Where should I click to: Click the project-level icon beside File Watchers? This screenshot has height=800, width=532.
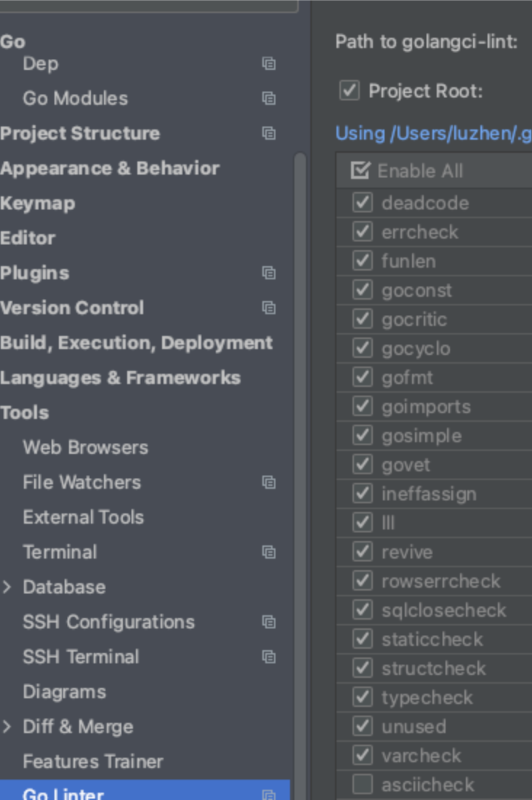coord(269,482)
